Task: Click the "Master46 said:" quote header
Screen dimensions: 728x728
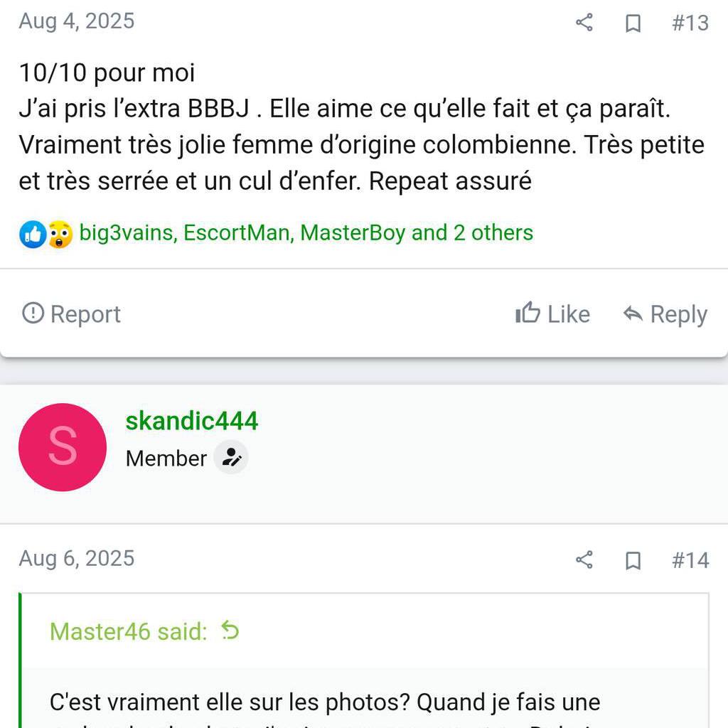Action: coord(128,631)
